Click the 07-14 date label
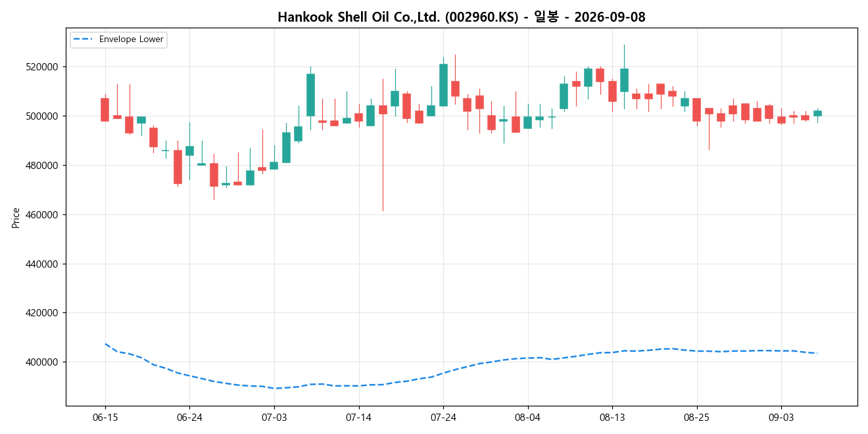This screenshot has width=868, height=434. click(x=358, y=418)
